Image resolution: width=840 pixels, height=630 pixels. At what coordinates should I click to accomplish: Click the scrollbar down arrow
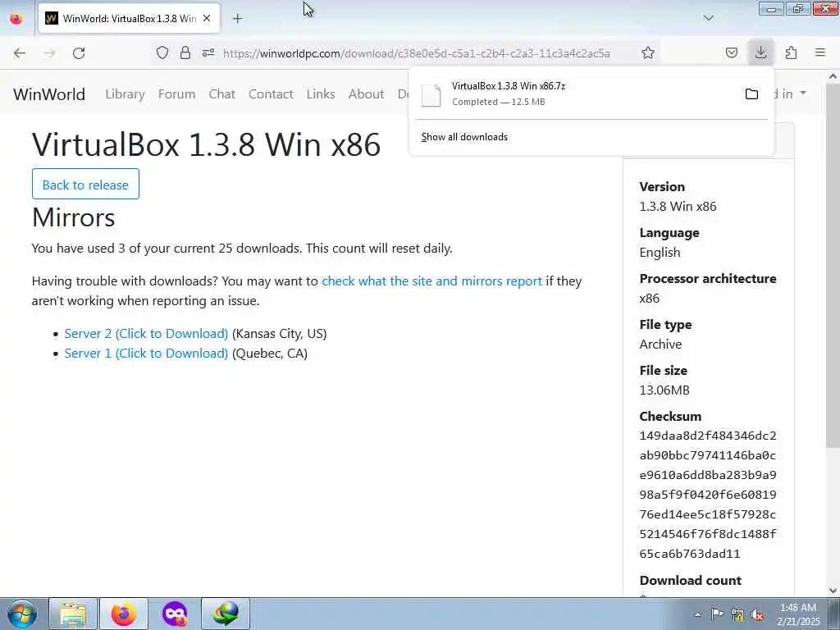(833, 591)
